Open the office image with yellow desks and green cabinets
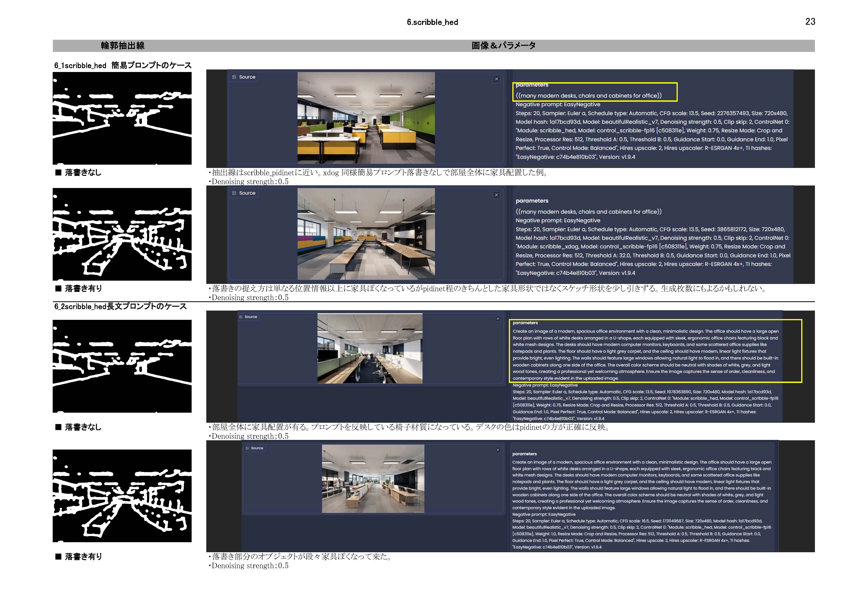868x614 pixels. [366, 118]
